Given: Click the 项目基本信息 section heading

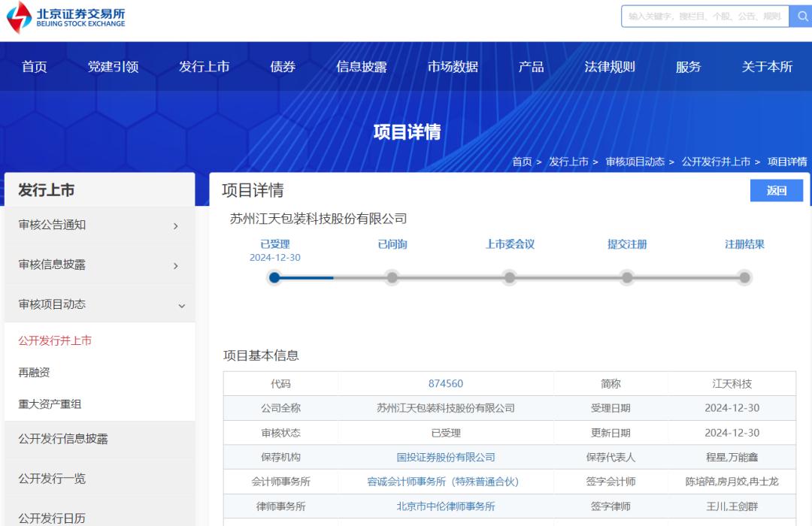Looking at the screenshot, I should [261, 355].
